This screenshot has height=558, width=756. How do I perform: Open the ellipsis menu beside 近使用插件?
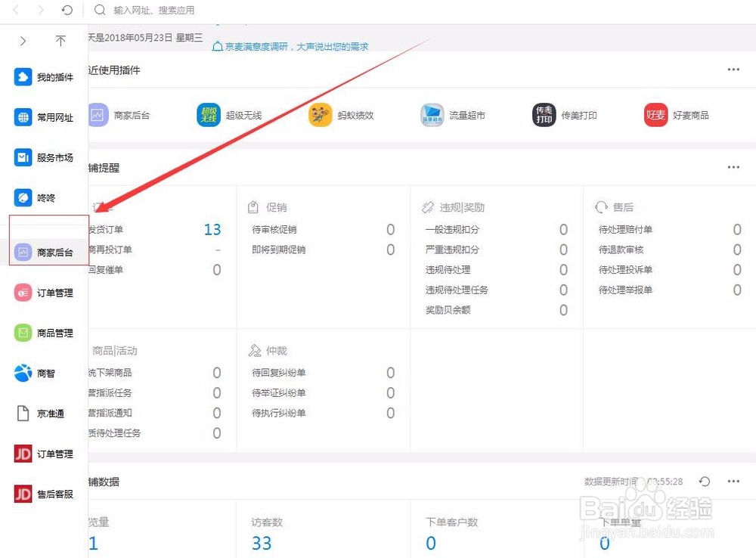[x=733, y=69]
